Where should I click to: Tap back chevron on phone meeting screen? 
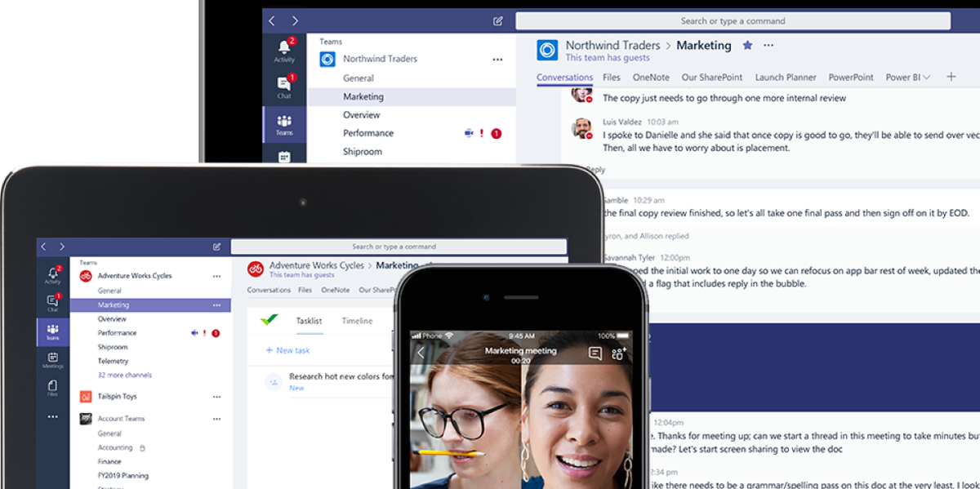pos(421,353)
